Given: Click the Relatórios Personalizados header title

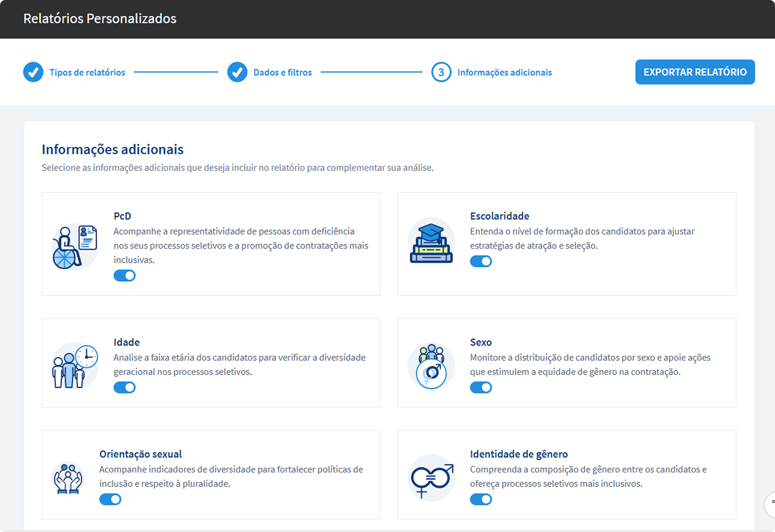Looking at the screenshot, I should (x=100, y=19).
